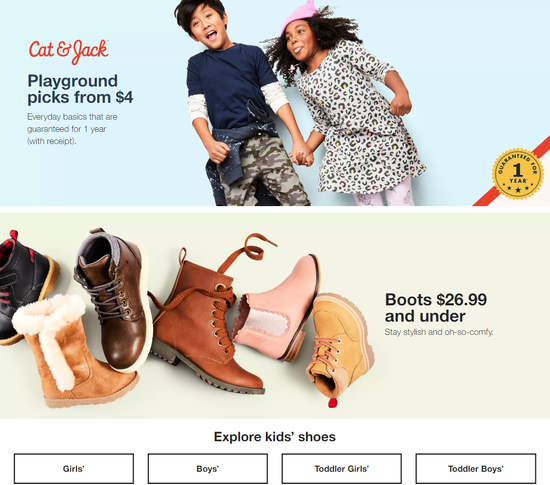The height and width of the screenshot is (485, 550).
Task: Click the gold 1 year guarantee seal
Action: 518,174
